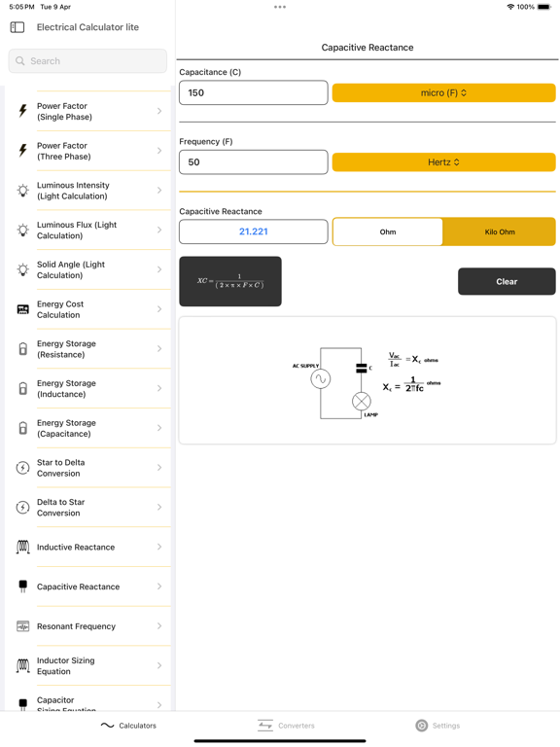Image resolution: width=560 pixels, height=747 pixels.
Task: Select Power Factor Three Phase lightning icon
Action: coord(23,151)
